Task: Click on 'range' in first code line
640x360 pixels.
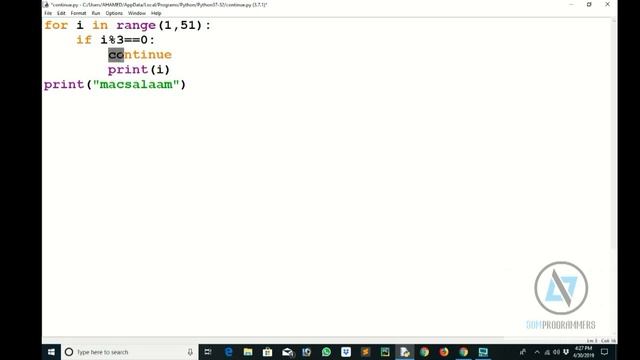Action: pos(136,25)
